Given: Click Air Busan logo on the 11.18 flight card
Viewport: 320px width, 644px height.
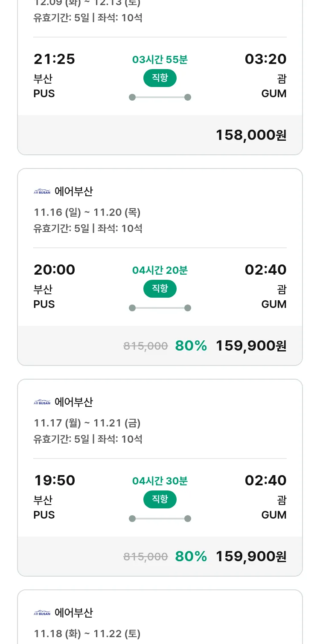Looking at the screenshot, I should 42,613.
